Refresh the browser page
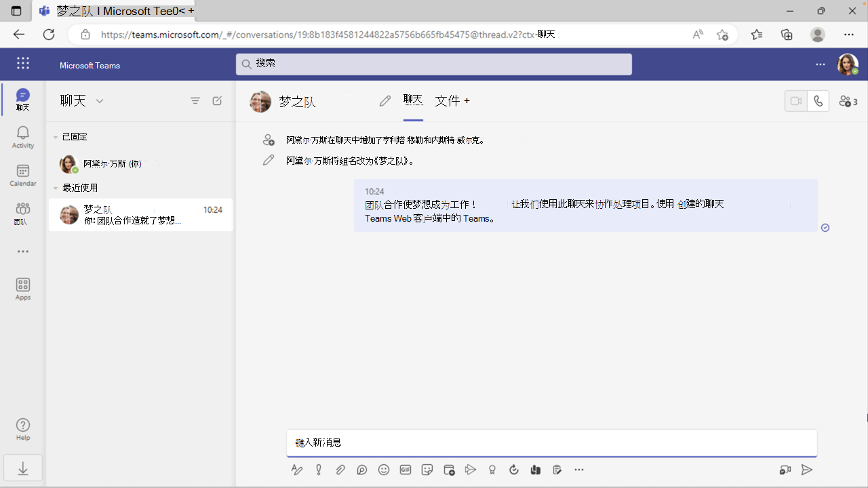The height and width of the screenshot is (488, 868). coord(49,35)
